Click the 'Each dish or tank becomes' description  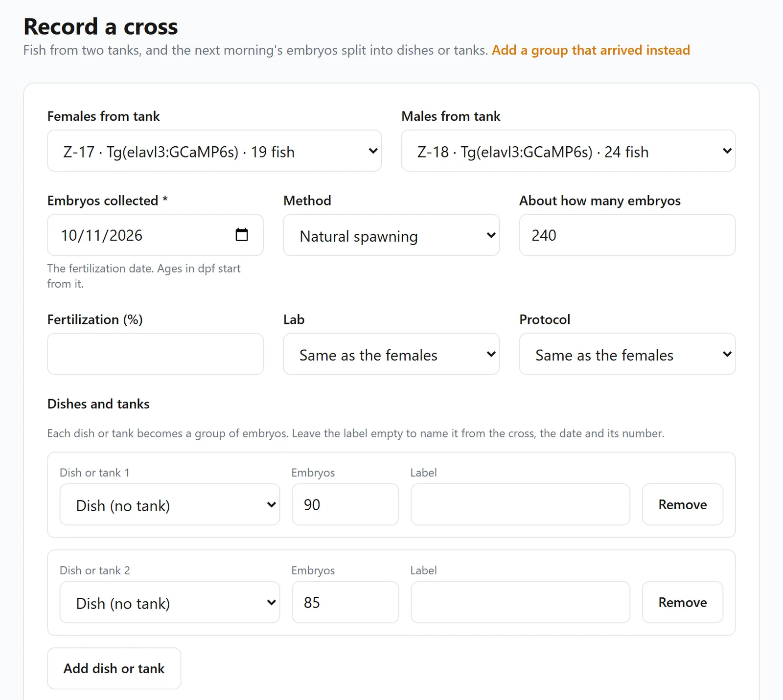pos(356,433)
